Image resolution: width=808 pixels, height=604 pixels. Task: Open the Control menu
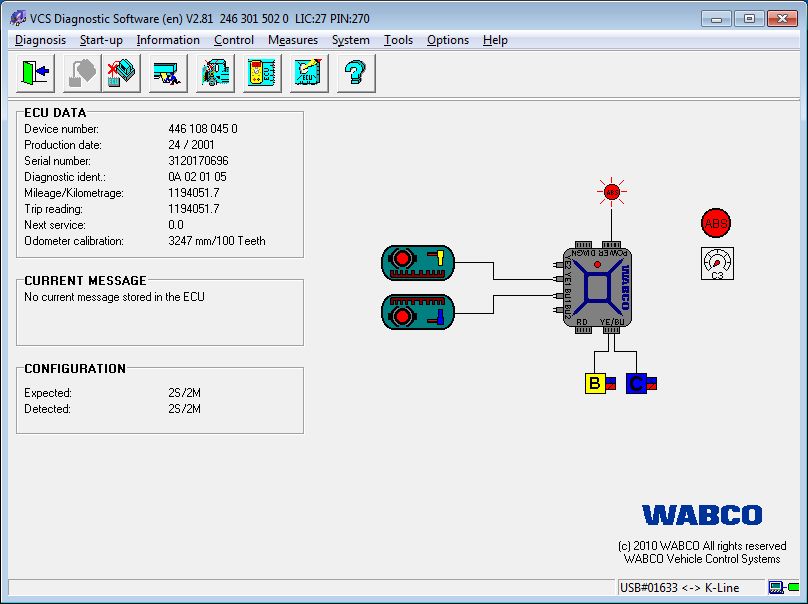(x=234, y=40)
